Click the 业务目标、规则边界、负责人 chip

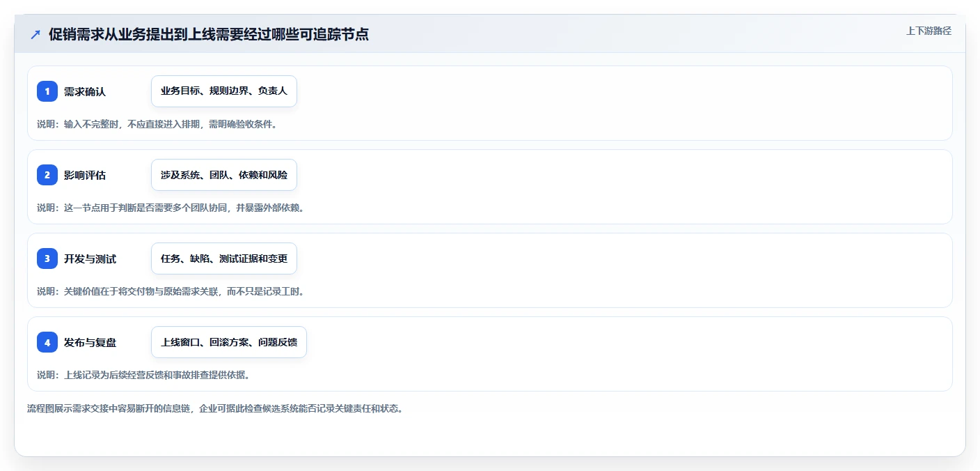pos(224,91)
